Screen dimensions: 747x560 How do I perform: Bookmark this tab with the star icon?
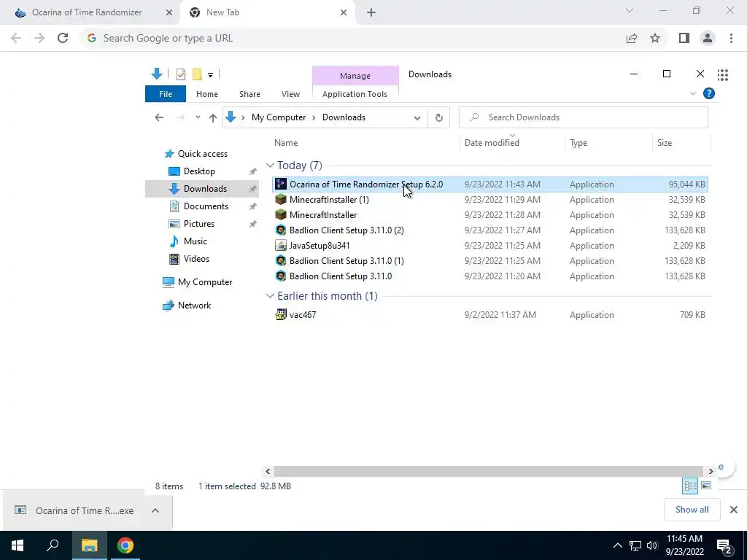click(x=655, y=38)
